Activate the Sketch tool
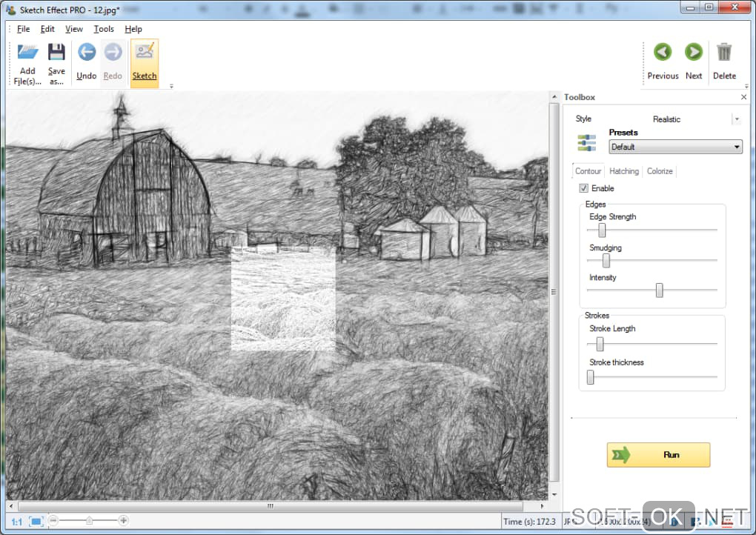 click(145, 63)
